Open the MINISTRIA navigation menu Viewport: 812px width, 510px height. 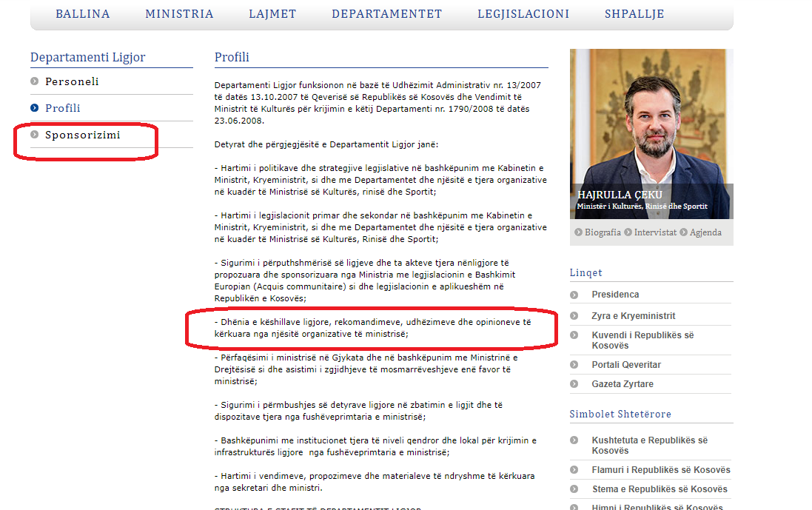point(179,14)
